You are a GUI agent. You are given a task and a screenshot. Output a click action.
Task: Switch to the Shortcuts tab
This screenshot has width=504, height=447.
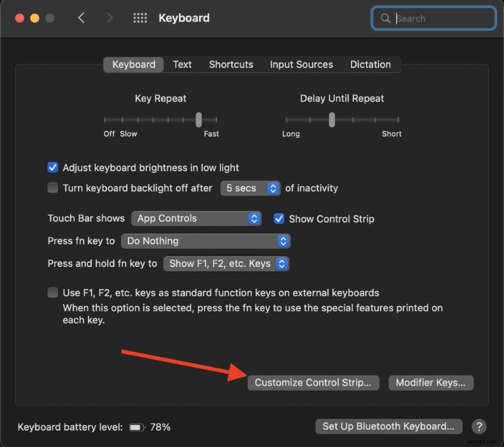coord(231,64)
